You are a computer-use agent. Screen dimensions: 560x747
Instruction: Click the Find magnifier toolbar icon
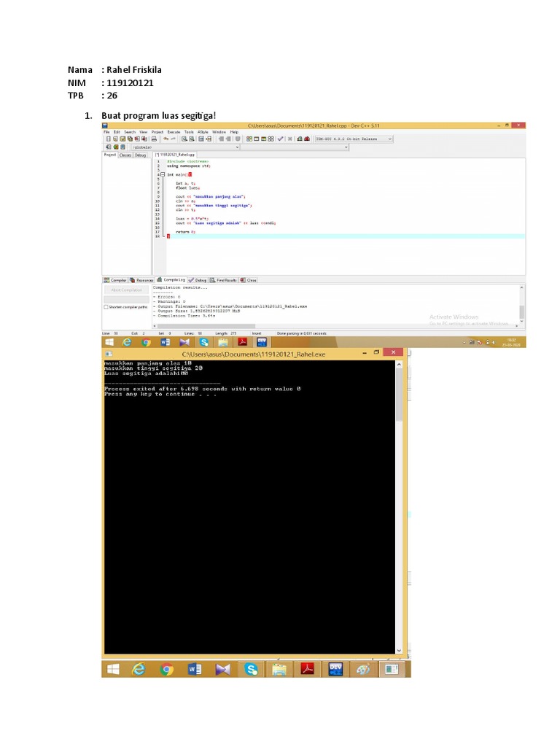[184, 139]
